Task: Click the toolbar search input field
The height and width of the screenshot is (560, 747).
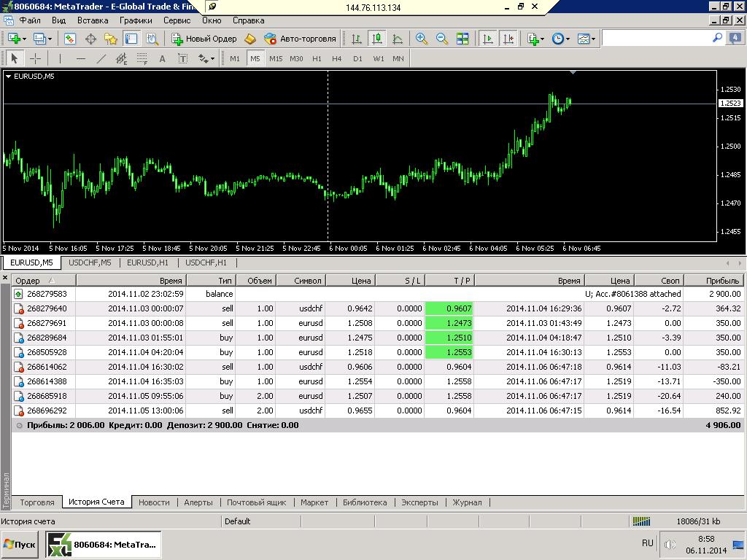Action: [x=657, y=38]
